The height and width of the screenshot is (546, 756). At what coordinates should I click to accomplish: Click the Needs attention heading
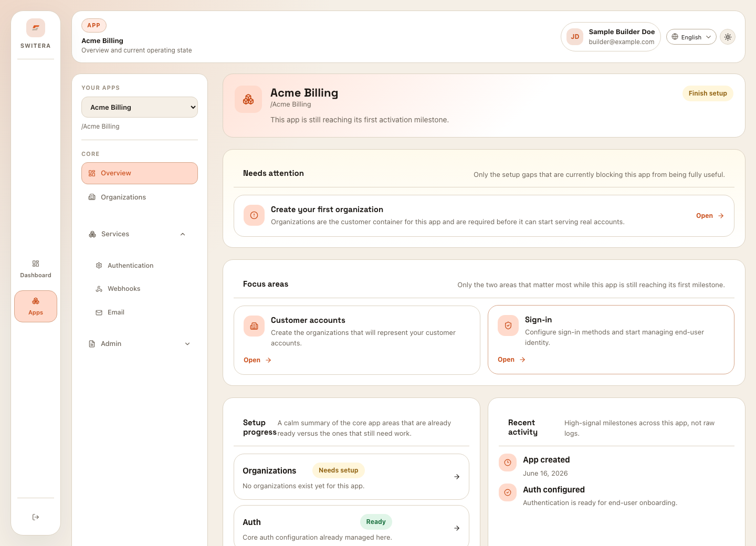(274, 173)
